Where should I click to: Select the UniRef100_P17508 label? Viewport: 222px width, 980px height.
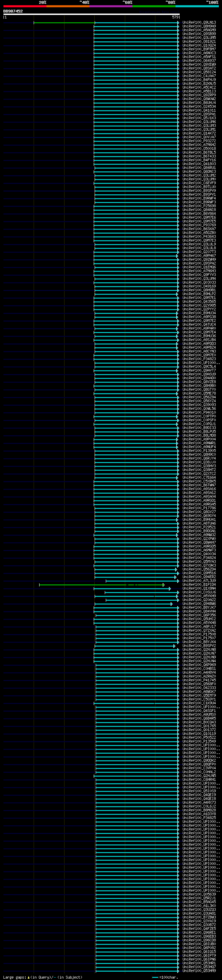point(199,634)
